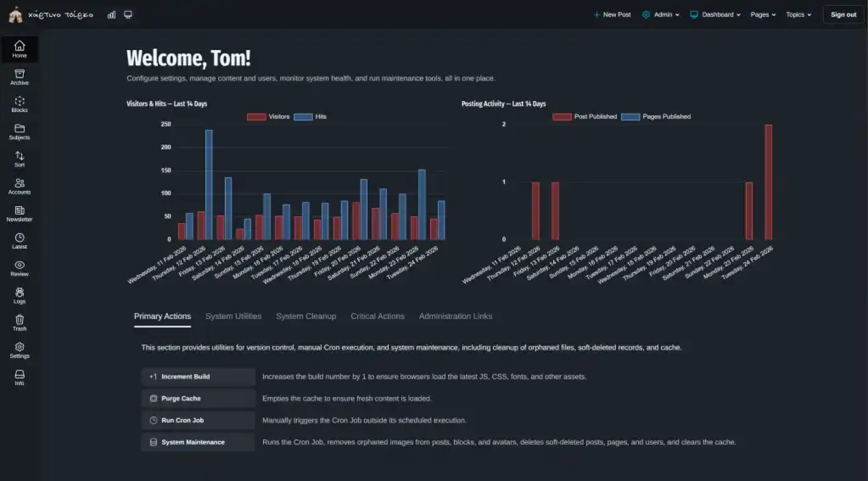Click the "Visitors & Hits — Last 14 Days" title
This screenshot has height=481, width=868.
167,104
